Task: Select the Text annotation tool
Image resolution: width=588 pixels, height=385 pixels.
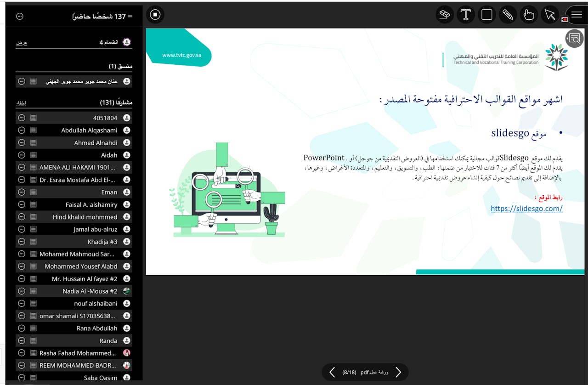Action: tap(465, 15)
